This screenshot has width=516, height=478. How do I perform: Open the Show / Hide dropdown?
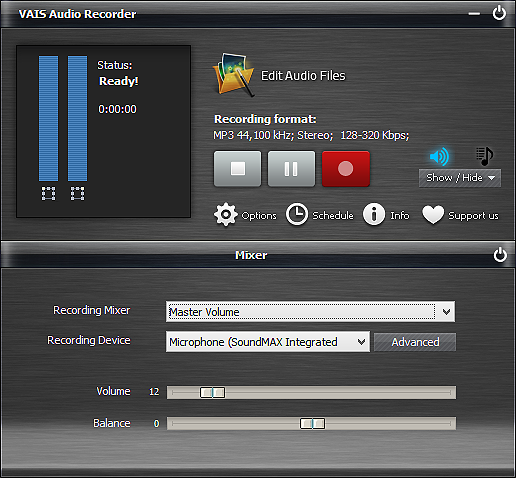click(x=460, y=178)
